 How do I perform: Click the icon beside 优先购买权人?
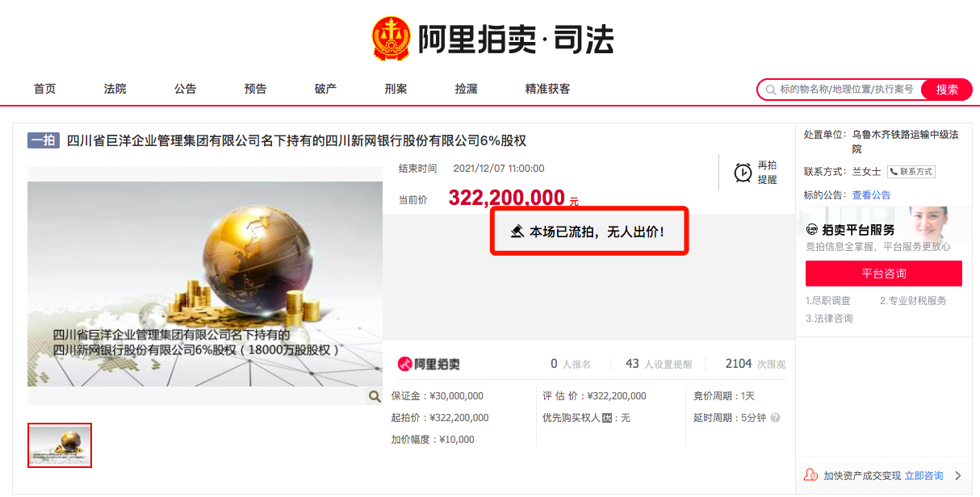pyautogui.click(x=607, y=418)
